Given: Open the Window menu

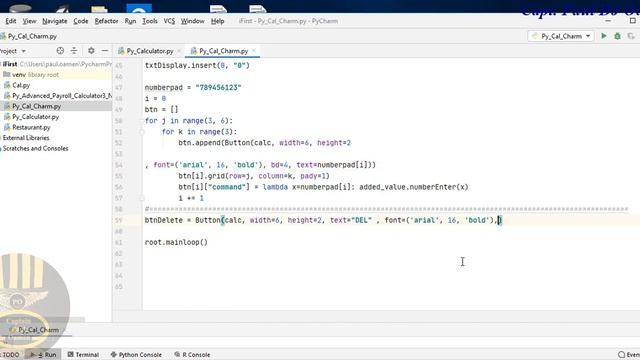Looking at the screenshot, I should pos(192,21).
